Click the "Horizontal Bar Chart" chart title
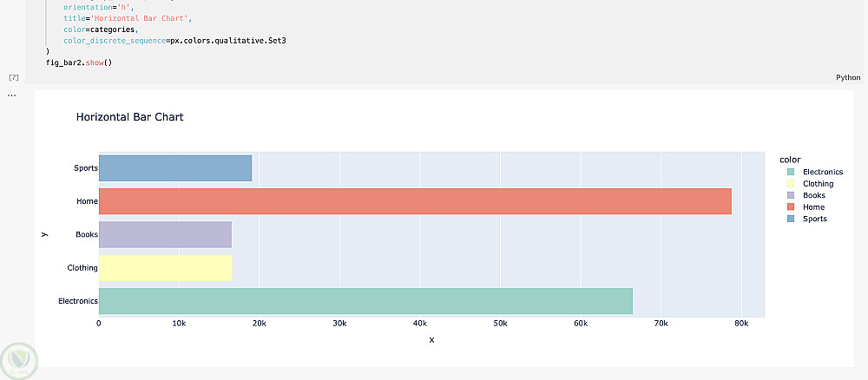The height and width of the screenshot is (380, 868). click(x=129, y=117)
